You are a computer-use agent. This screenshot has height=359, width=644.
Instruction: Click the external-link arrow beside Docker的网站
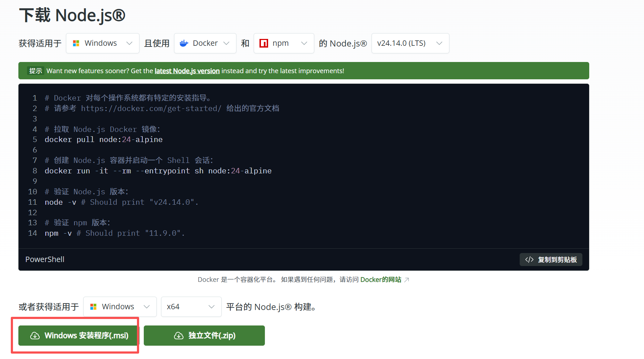pyautogui.click(x=407, y=279)
